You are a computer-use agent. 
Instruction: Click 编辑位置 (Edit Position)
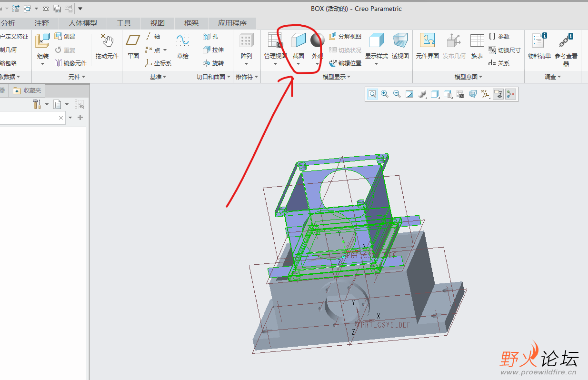click(345, 63)
